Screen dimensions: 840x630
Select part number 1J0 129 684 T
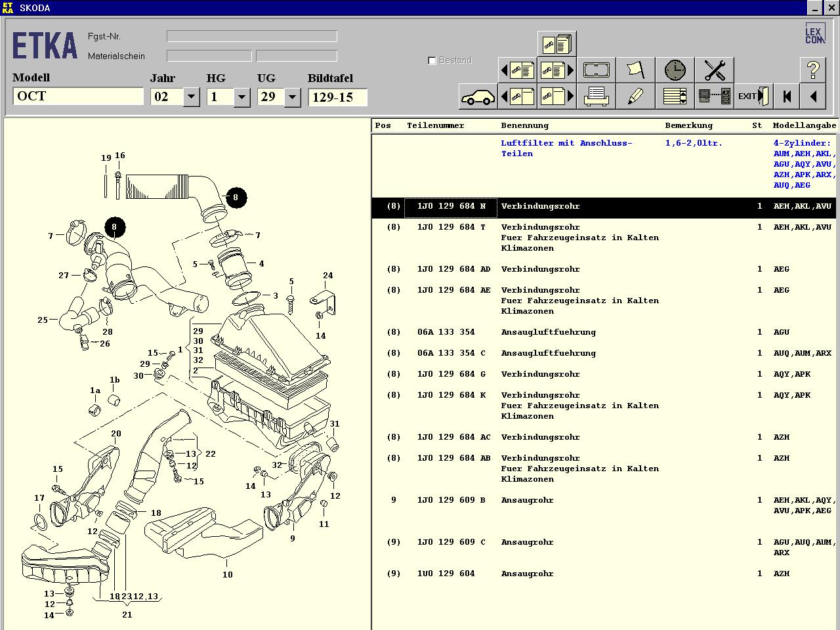tap(451, 227)
